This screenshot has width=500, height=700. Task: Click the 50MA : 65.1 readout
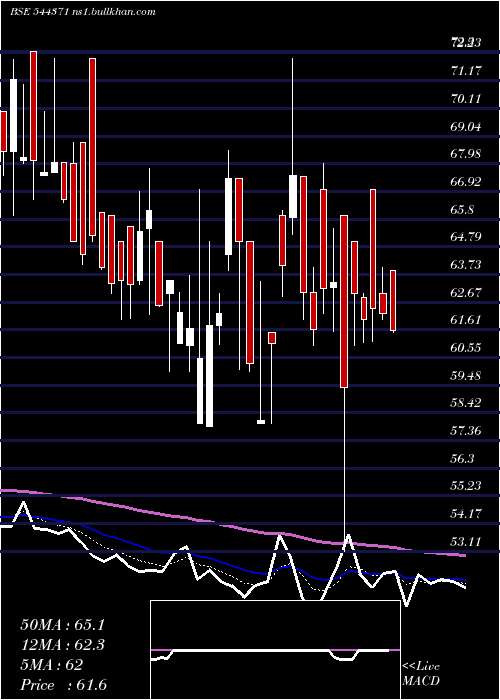coord(64,625)
